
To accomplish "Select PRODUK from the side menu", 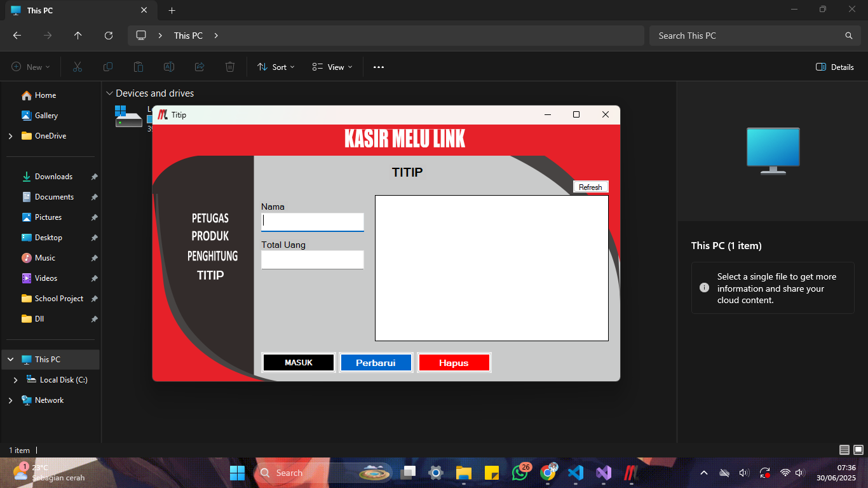I will 210,236.
